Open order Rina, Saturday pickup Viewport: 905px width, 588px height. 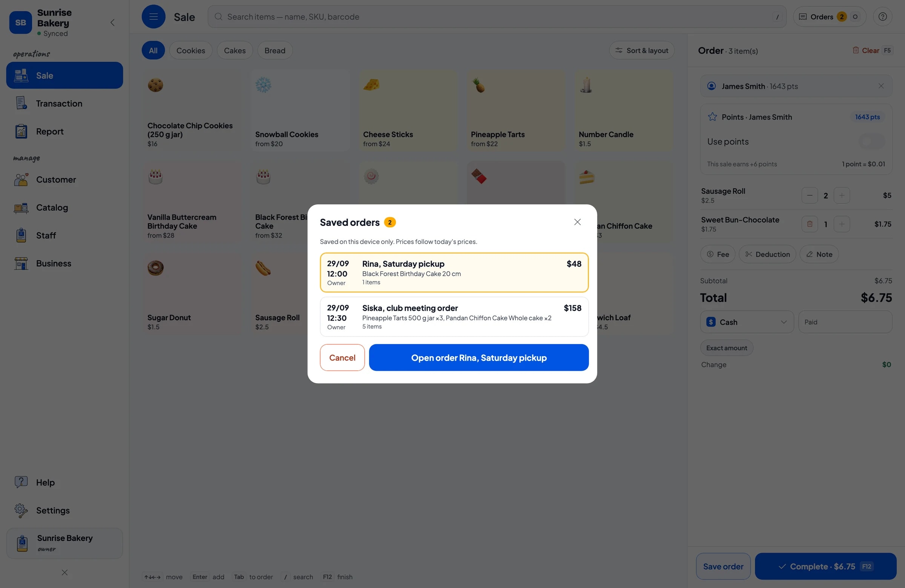tap(479, 357)
